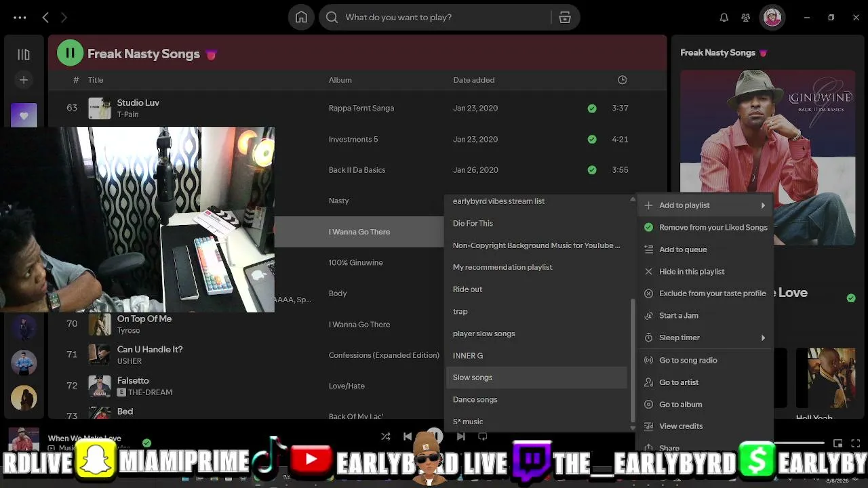Open the Ginuwine Back II Da Basics cover art
868x488 pixels.
(x=767, y=157)
